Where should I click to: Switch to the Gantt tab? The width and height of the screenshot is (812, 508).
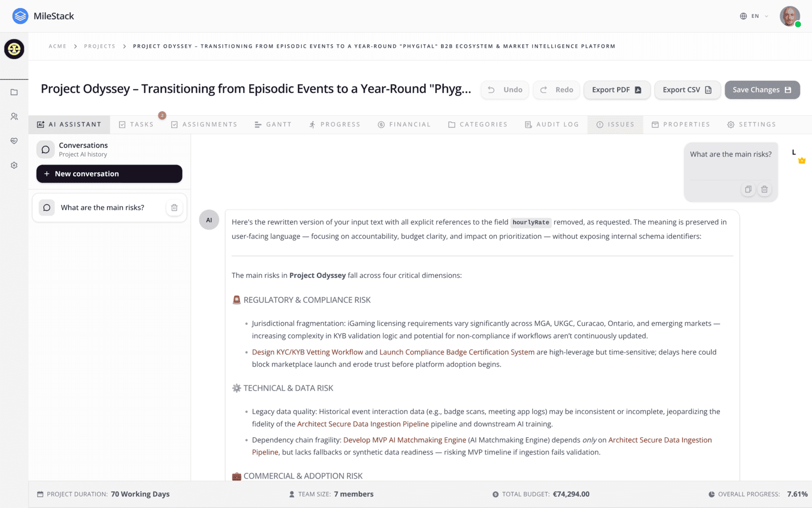tap(273, 124)
